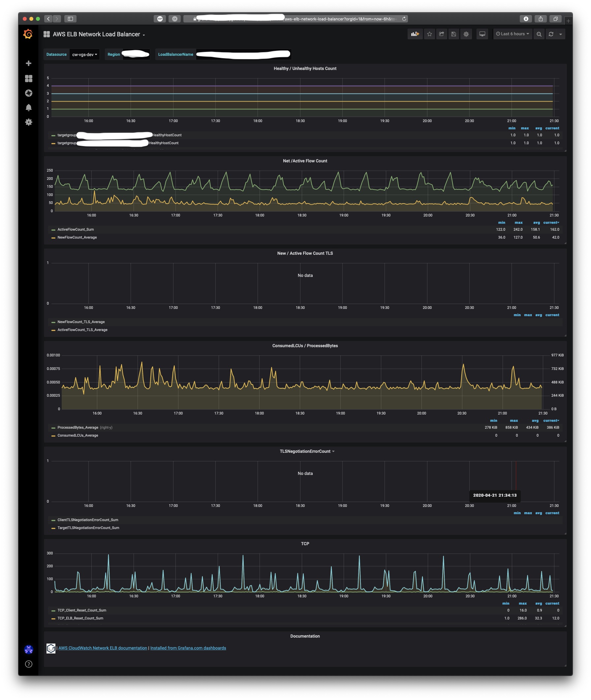Open the refresh interval dropdown arrow
Image resolution: width=591 pixels, height=700 pixels.
point(561,34)
